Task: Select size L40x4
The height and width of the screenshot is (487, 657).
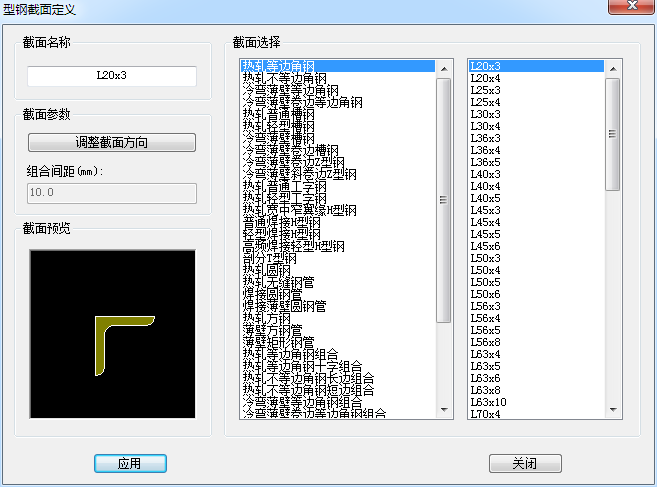Action: tap(536, 187)
